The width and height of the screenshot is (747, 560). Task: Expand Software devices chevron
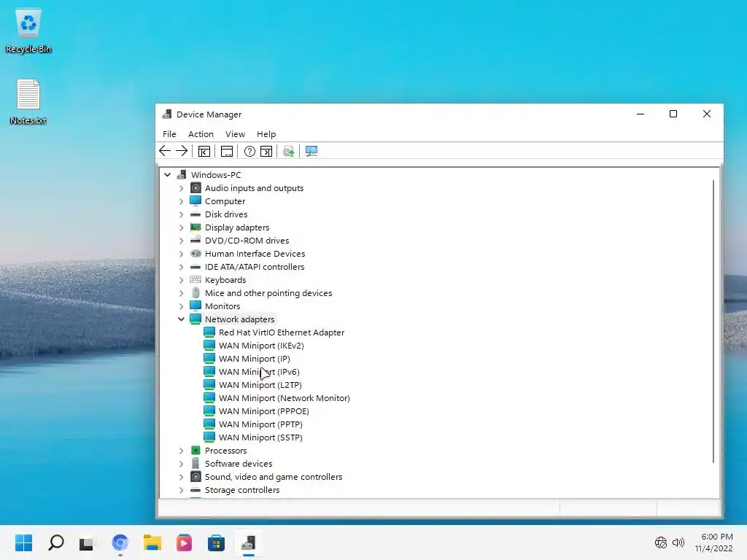click(x=181, y=464)
